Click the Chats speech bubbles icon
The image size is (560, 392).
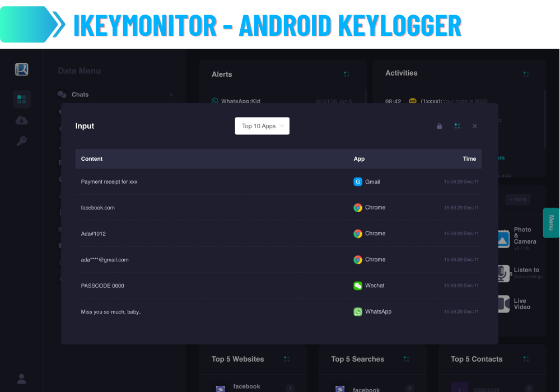click(62, 94)
